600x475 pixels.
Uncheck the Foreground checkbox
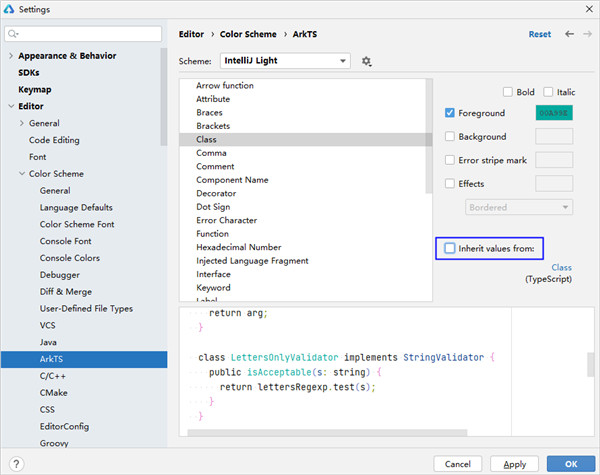[450, 113]
